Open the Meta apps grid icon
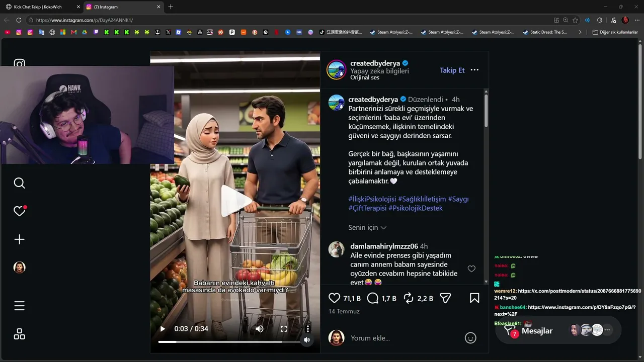 (x=19, y=334)
